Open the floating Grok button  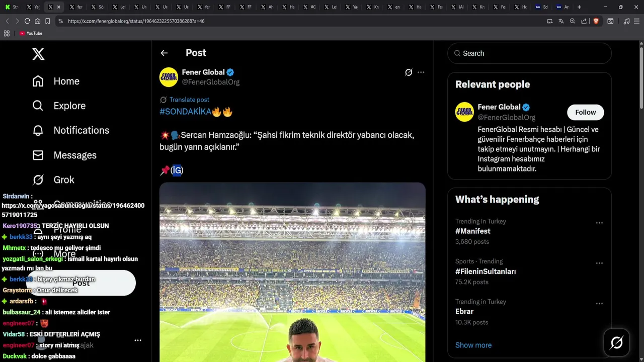pyautogui.click(x=616, y=343)
